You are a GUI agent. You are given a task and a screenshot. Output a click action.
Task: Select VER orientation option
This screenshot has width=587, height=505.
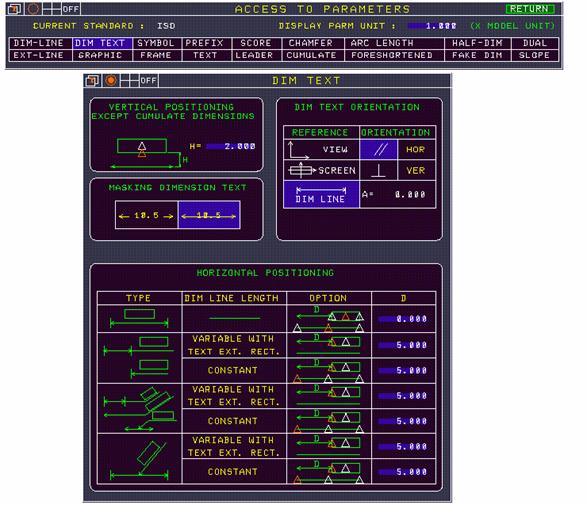pyautogui.click(x=416, y=171)
